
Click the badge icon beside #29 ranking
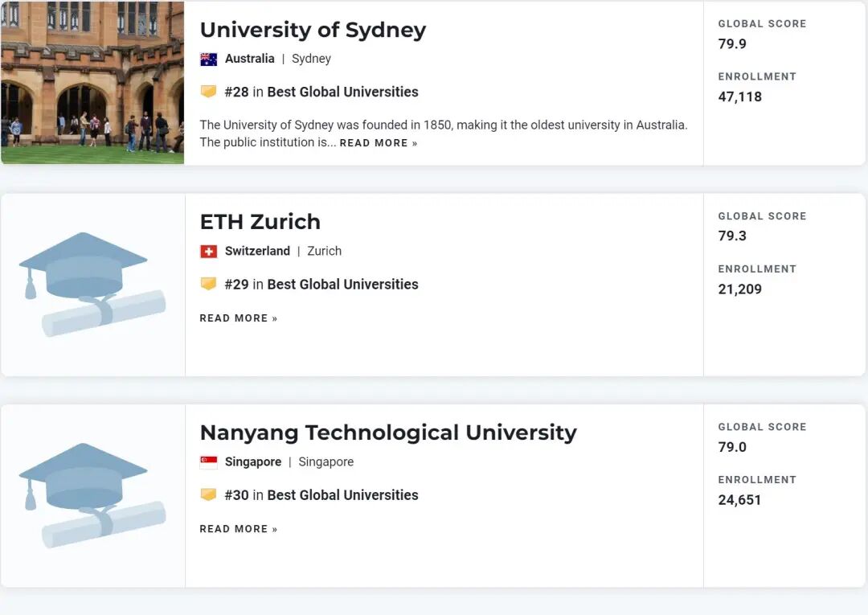208,284
